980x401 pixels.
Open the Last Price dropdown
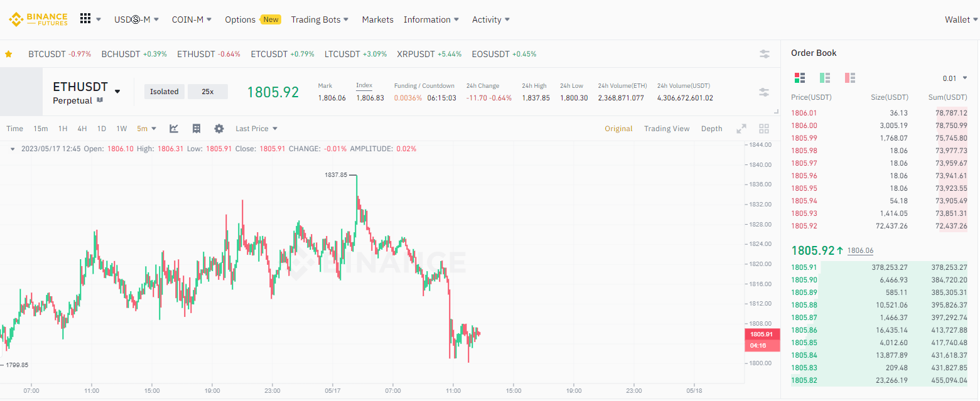point(257,129)
